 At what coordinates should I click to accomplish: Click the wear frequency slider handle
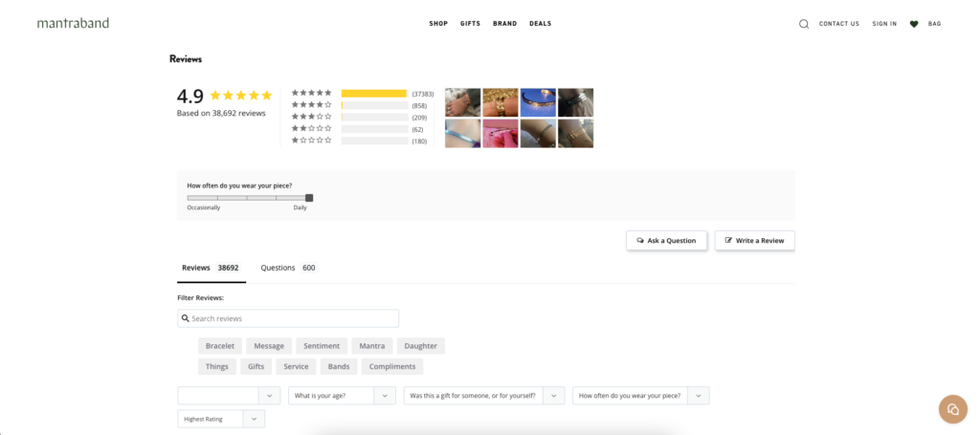(x=309, y=198)
